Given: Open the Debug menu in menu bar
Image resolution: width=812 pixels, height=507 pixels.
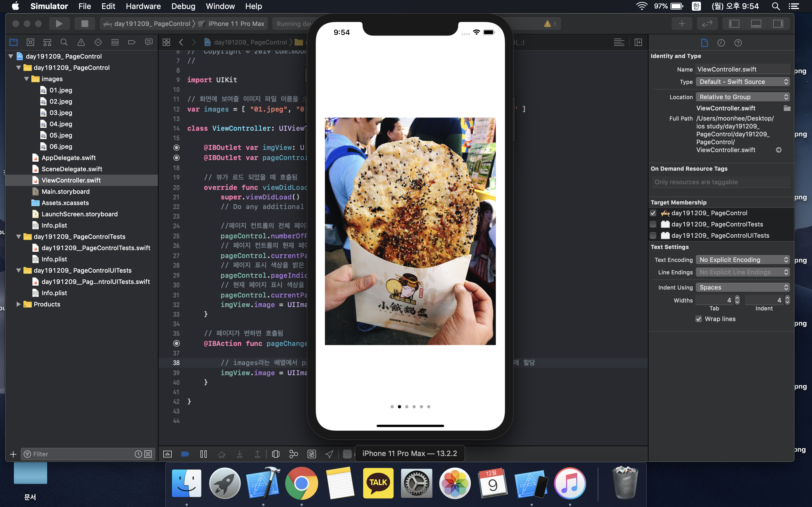Looking at the screenshot, I should click(x=183, y=6).
